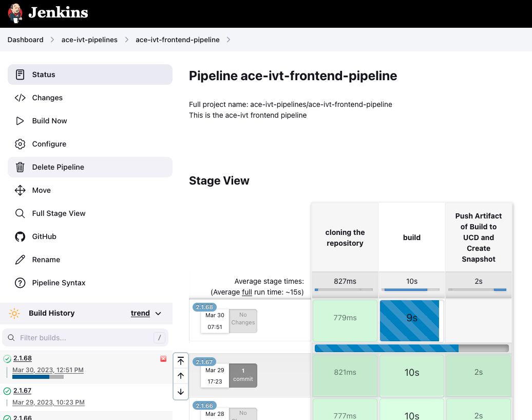Expand chevron after ace-ivt-frontend-pipeline breadcrumb
This screenshot has width=532, height=420.
coord(229,40)
